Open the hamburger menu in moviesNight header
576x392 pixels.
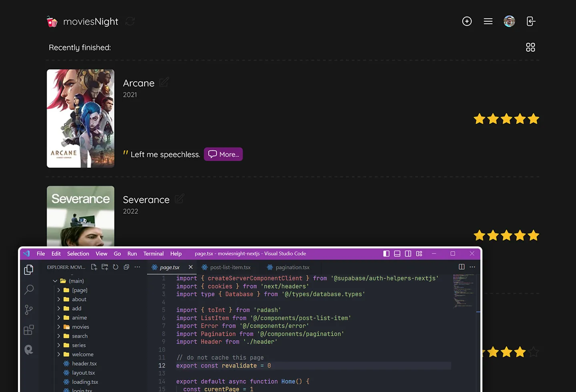click(x=488, y=21)
